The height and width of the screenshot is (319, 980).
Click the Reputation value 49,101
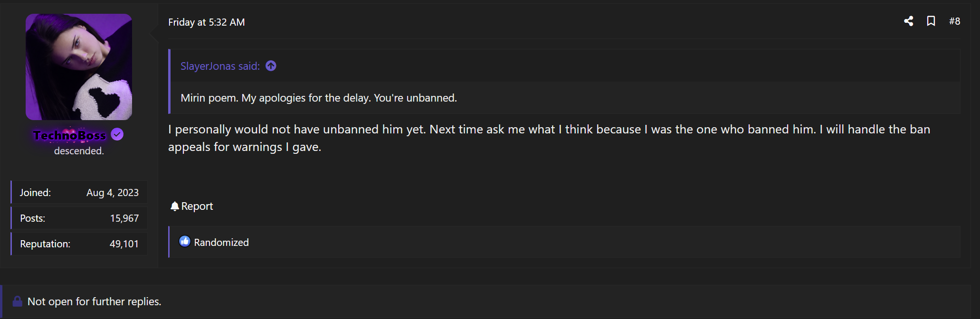point(124,244)
